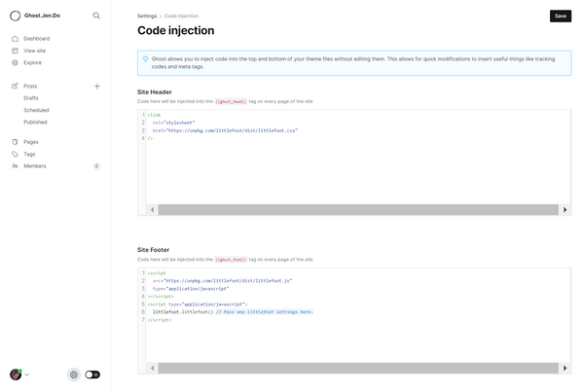The width and height of the screenshot is (584, 392).
Task: Click inside the Site Footer code editor
Action: [350, 340]
